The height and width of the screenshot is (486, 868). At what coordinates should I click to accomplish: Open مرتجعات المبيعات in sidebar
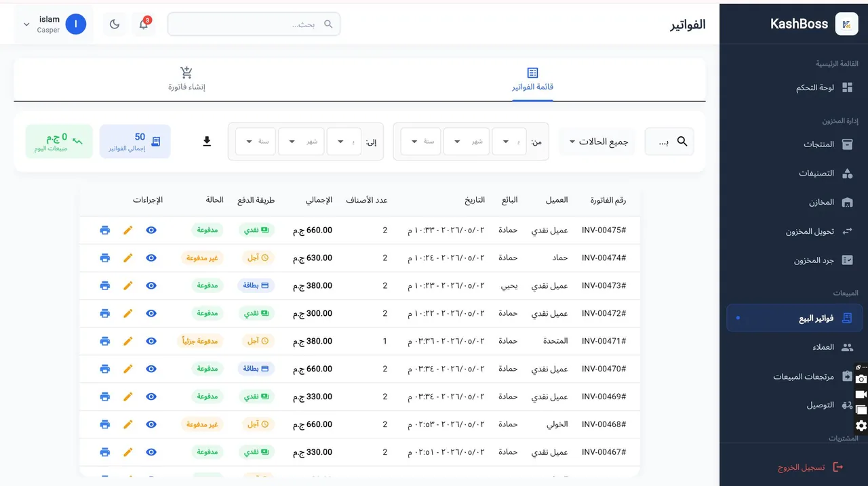tap(793, 376)
